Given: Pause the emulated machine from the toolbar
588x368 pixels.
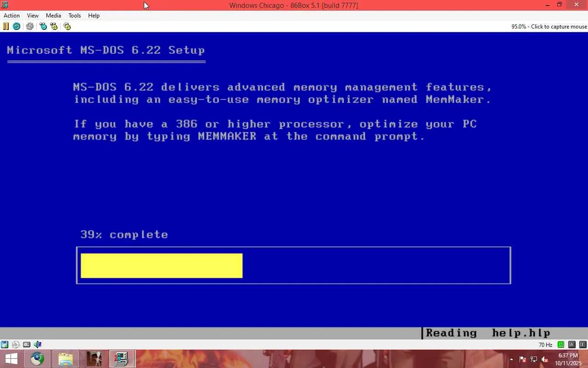Looking at the screenshot, I should 6,26.
